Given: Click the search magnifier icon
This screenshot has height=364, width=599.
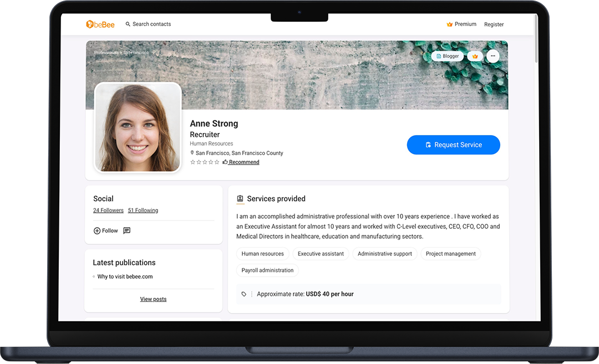Looking at the screenshot, I should [128, 24].
